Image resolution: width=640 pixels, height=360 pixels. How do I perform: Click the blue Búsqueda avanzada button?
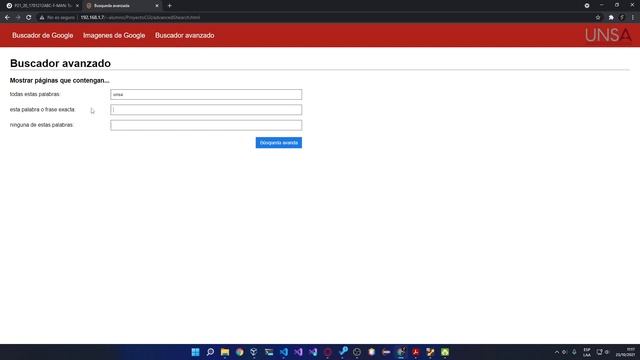click(x=279, y=143)
